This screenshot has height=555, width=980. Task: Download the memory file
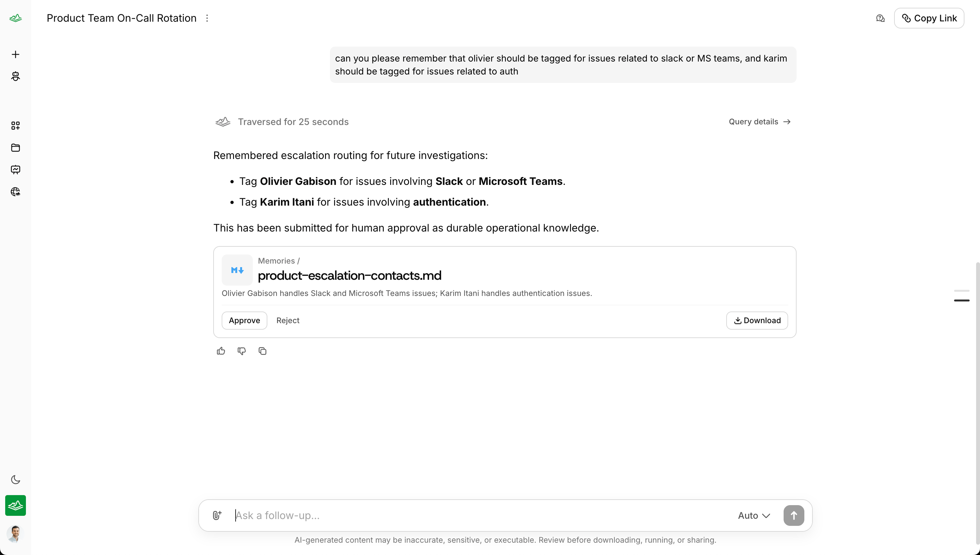pyautogui.click(x=757, y=320)
